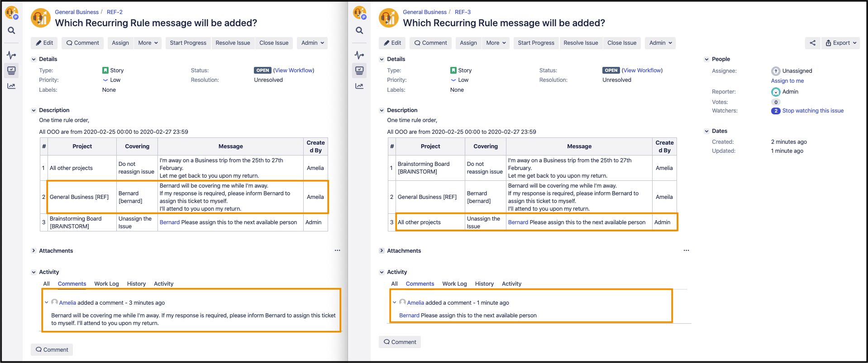Open the reports chart icon in right pane sidebar
Image resolution: width=868 pixels, height=363 pixels.
(359, 86)
